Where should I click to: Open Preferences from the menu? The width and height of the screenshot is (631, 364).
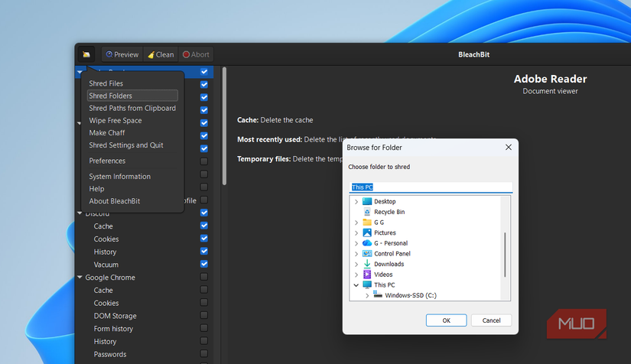tap(107, 161)
